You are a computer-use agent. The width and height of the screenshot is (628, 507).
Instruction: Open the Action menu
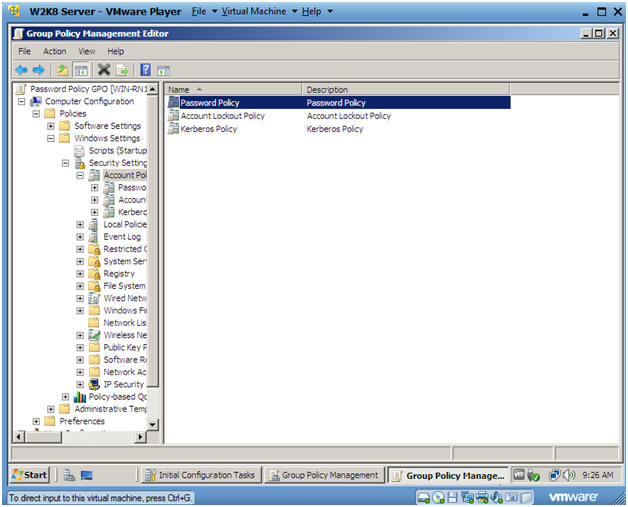tap(54, 51)
